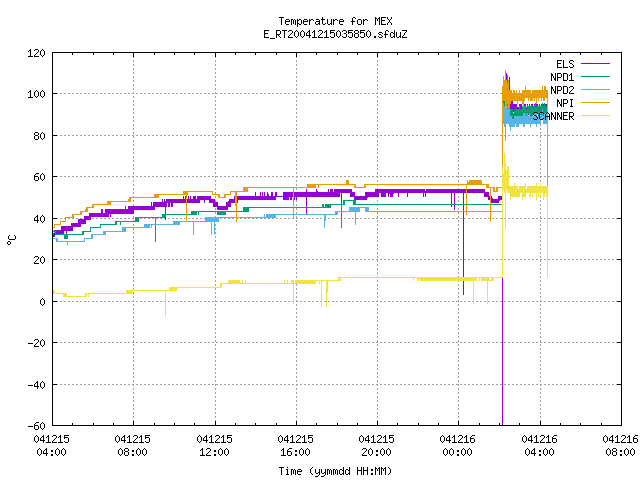The width and height of the screenshot is (640, 480).
Task: Click the x-axis tick label 041216 00:00
Action: click(x=458, y=446)
